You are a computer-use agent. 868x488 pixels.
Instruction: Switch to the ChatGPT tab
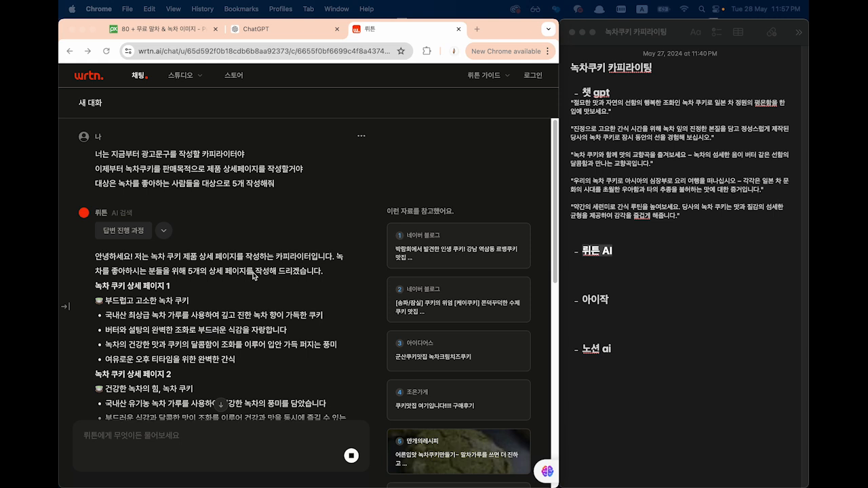pyautogui.click(x=285, y=29)
